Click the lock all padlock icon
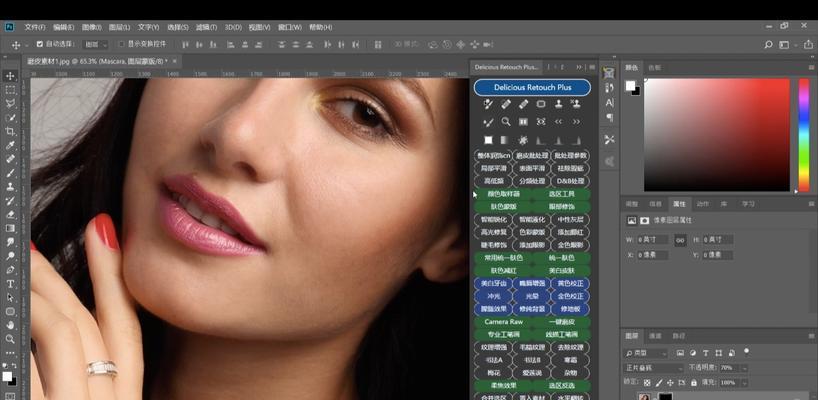818x400 pixels. click(x=693, y=382)
